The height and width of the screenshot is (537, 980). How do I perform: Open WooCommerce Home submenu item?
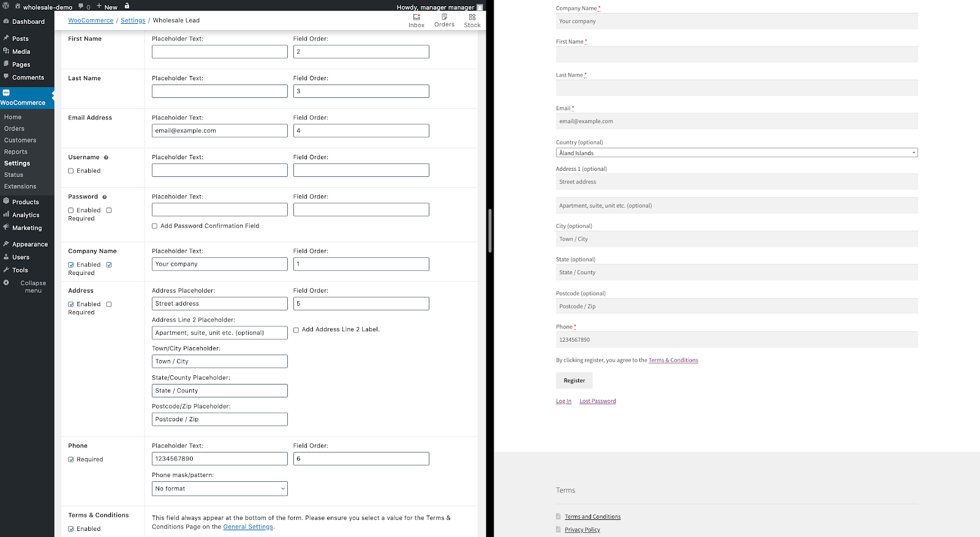13,117
